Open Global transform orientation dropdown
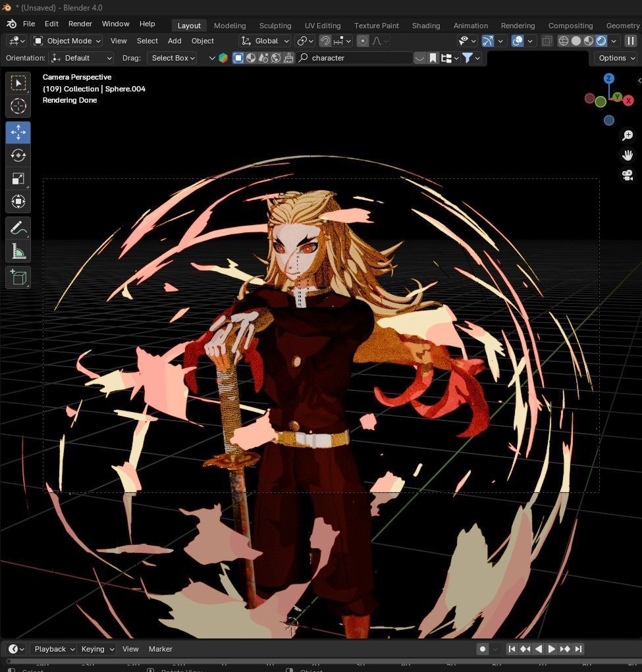Image resolution: width=642 pixels, height=672 pixels. pos(264,41)
